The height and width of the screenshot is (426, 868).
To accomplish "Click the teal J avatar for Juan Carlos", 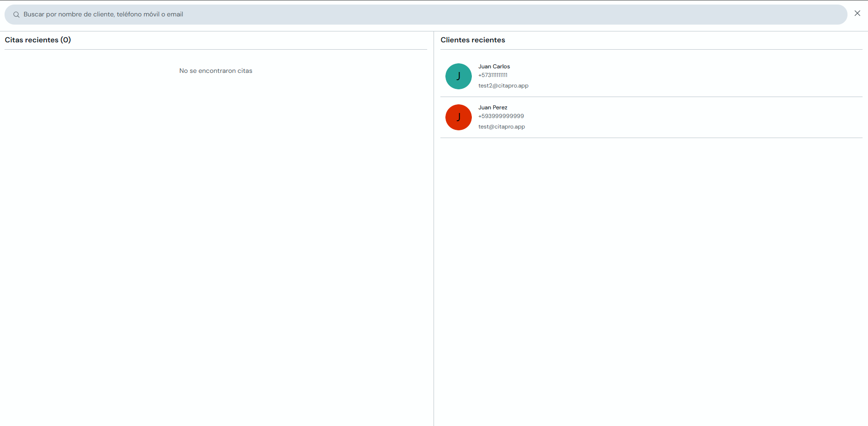I will coord(458,76).
